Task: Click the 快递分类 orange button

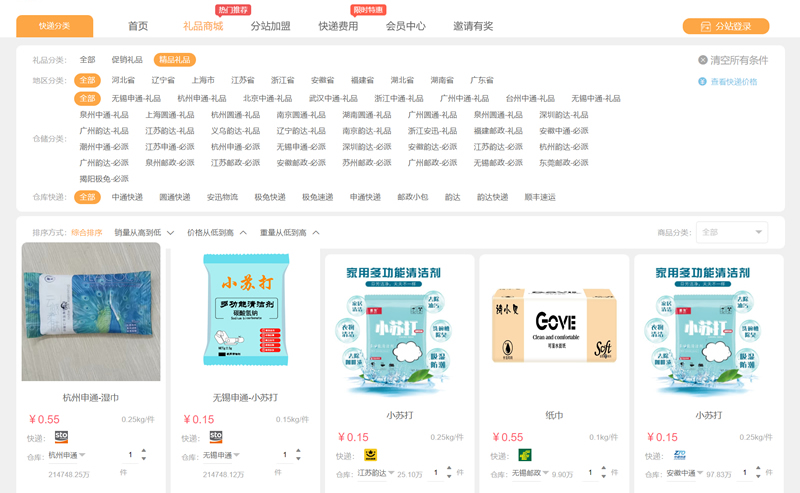Action: point(55,26)
